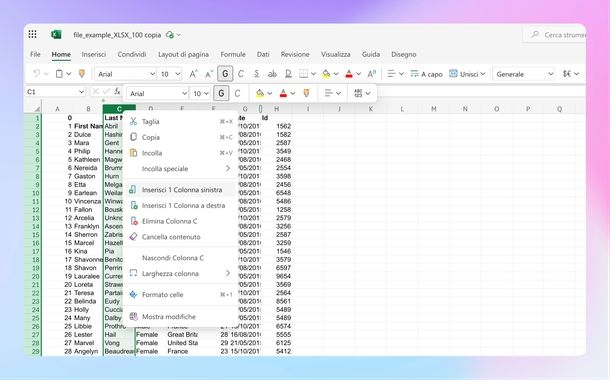The width and height of the screenshot is (610, 380).
Task: Toggle double underline D button in the ribbon
Action: point(288,74)
